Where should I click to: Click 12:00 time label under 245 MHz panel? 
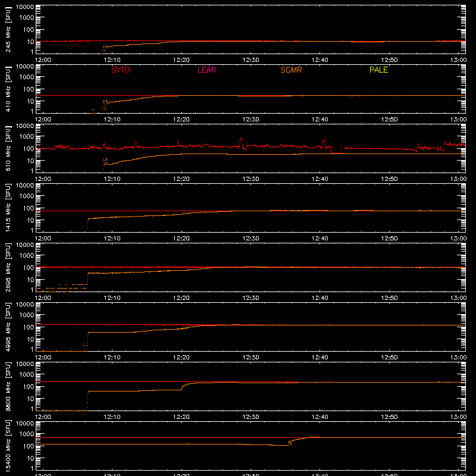(43, 60)
